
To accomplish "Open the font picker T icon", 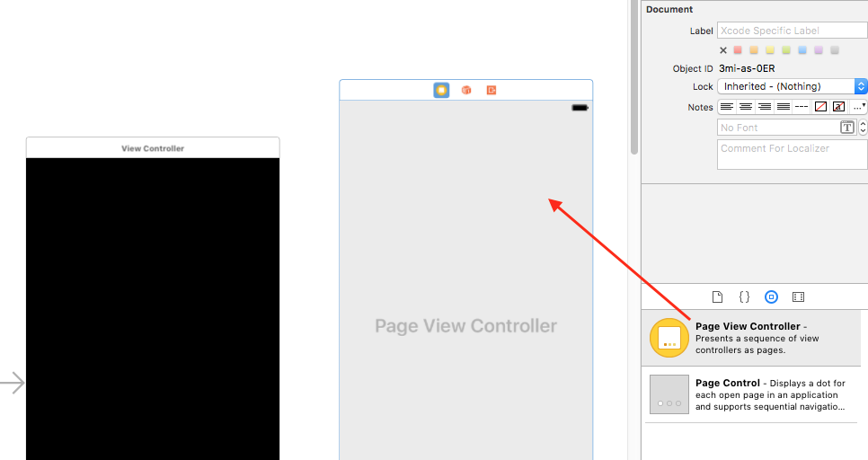I will click(847, 128).
